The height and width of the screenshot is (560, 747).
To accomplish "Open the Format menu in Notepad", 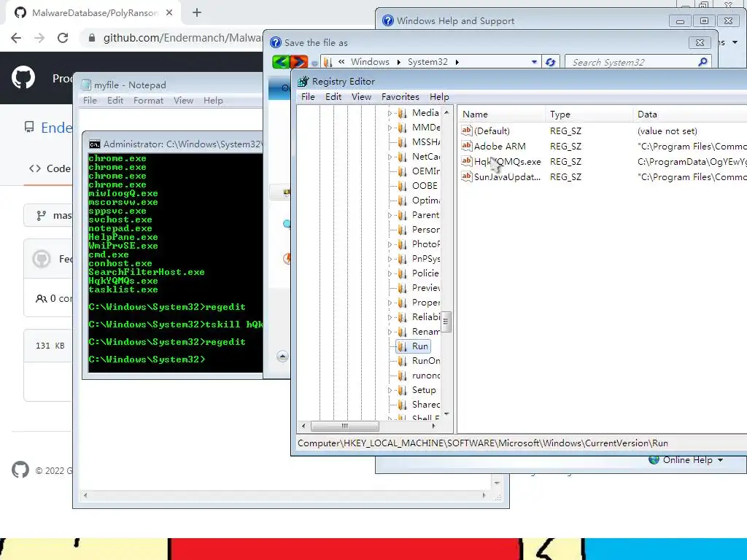I will (148, 101).
